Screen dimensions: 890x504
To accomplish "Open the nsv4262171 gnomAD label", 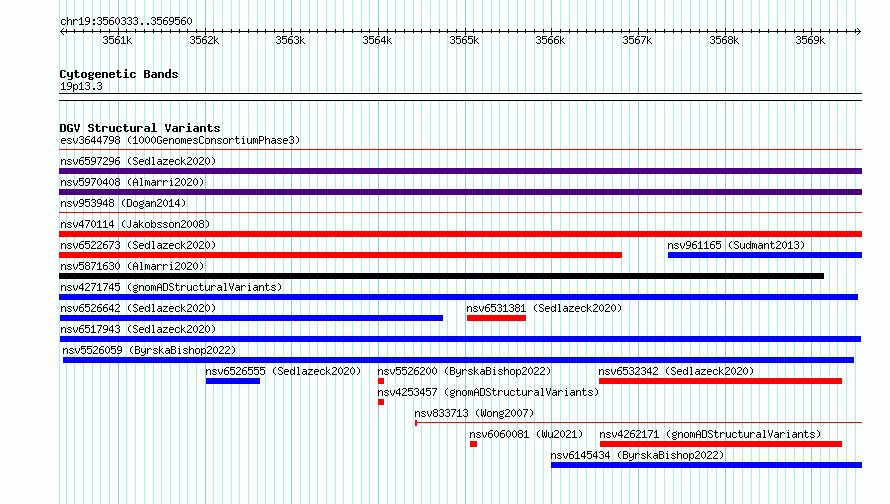I will tap(710, 434).
